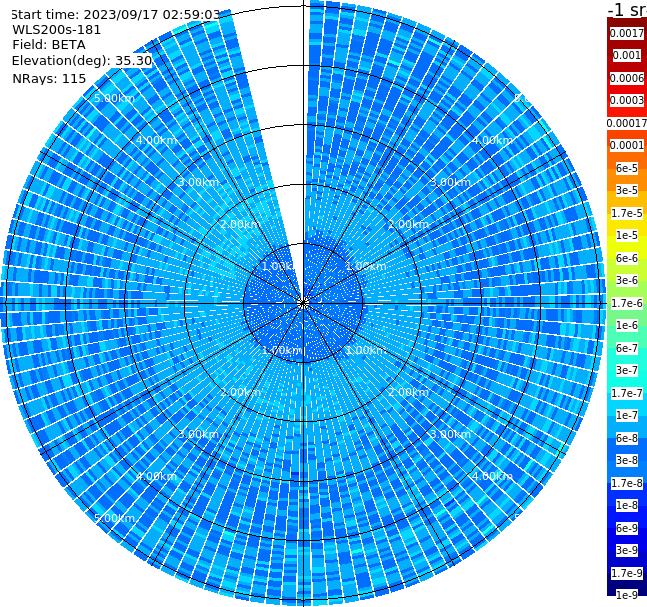
Task: Click the 1.7e-7 colorbar tick
Action: click(x=627, y=393)
